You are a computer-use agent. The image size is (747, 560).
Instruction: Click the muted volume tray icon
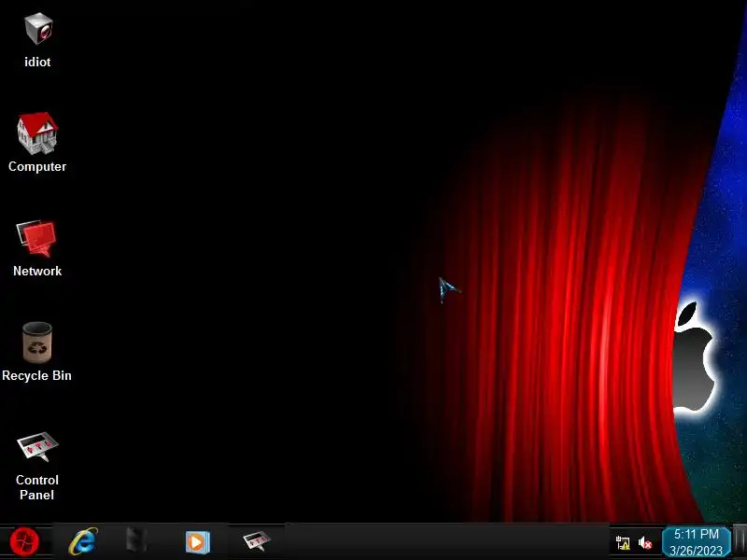tap(645, 543)
